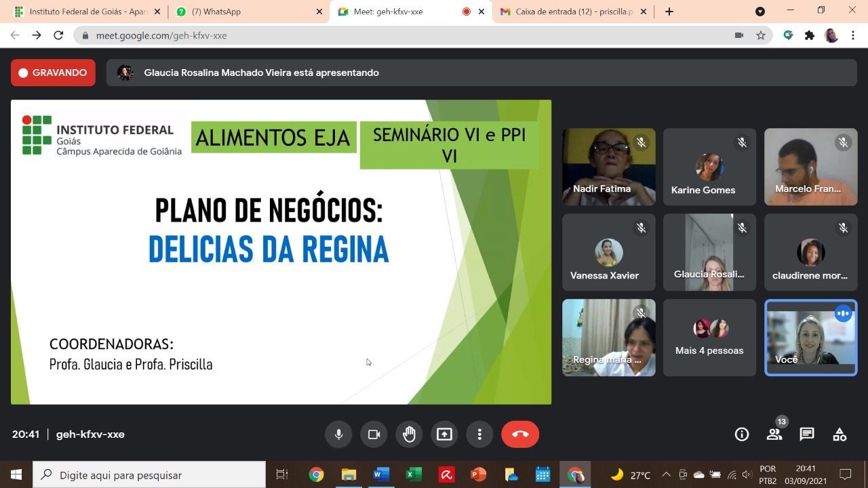Screen dimensions: 868x488
Task: Open the meeting details info icon
Action: coord(742,434)
